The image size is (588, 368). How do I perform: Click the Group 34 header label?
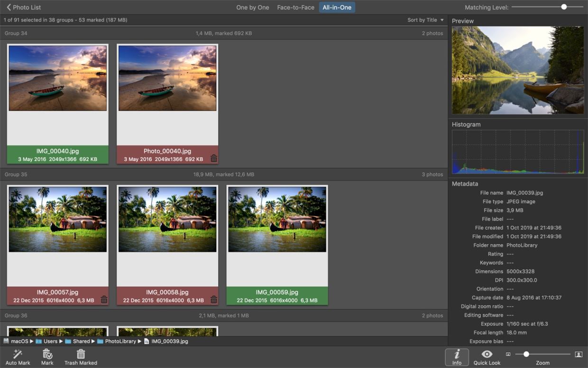(x=16, y=33)
